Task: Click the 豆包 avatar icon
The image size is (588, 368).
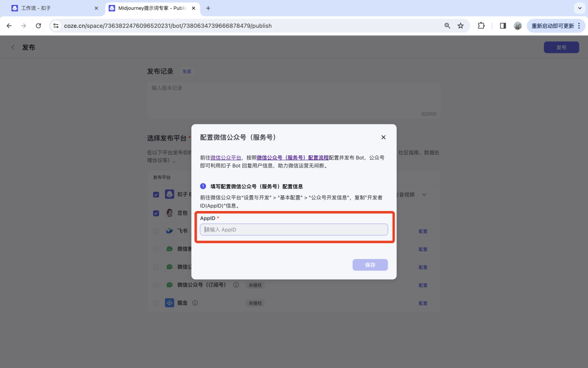Action: tap(169, 213)
